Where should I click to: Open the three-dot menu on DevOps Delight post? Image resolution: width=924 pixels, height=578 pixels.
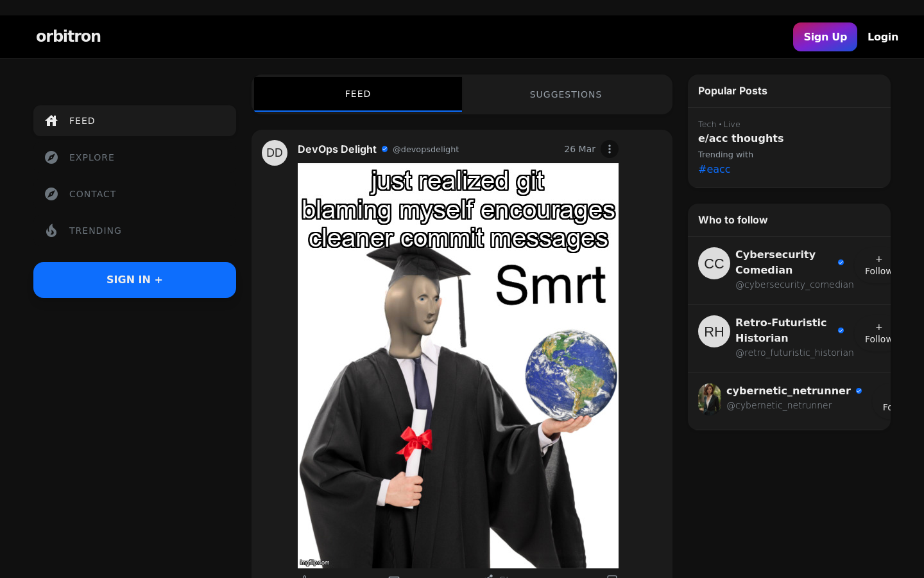tap(610, 149)
